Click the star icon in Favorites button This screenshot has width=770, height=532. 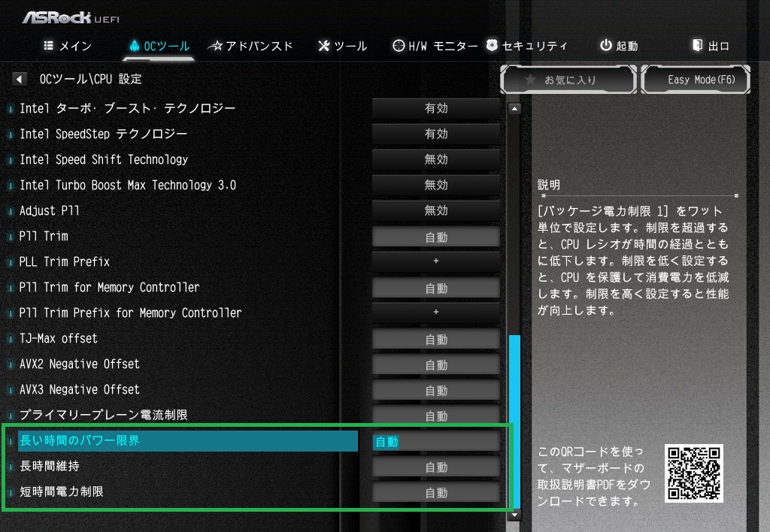(x=530, y=80)
